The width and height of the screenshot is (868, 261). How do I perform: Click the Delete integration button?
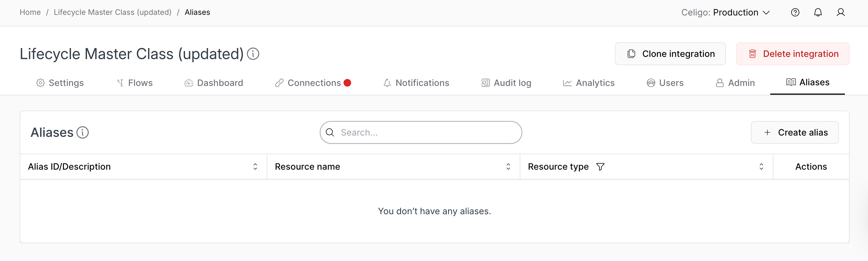[792, 54]
